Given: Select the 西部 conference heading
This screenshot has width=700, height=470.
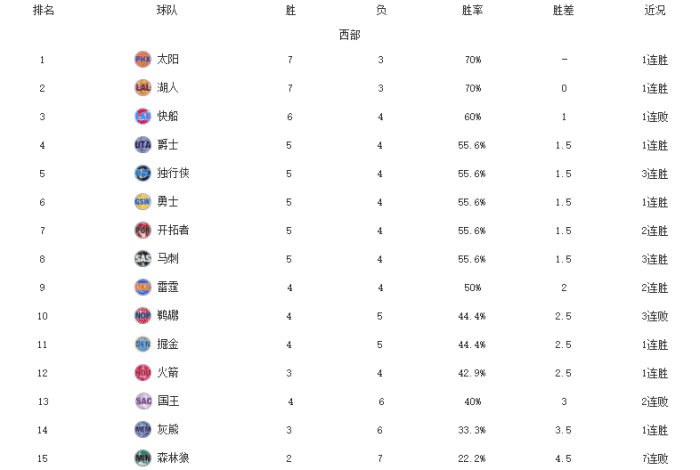Looking at the screenshot, I should click(x=349, y=34).
